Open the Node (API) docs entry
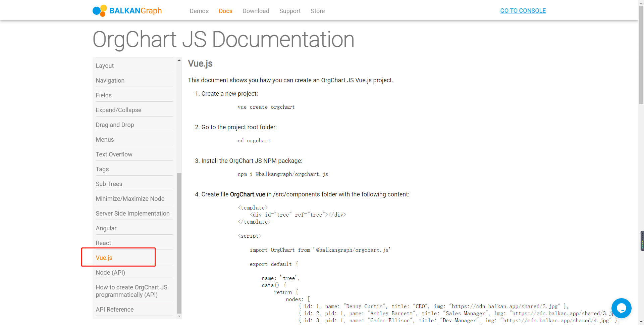The height and width of the screenshot is (325, 644). coord(134,273)
